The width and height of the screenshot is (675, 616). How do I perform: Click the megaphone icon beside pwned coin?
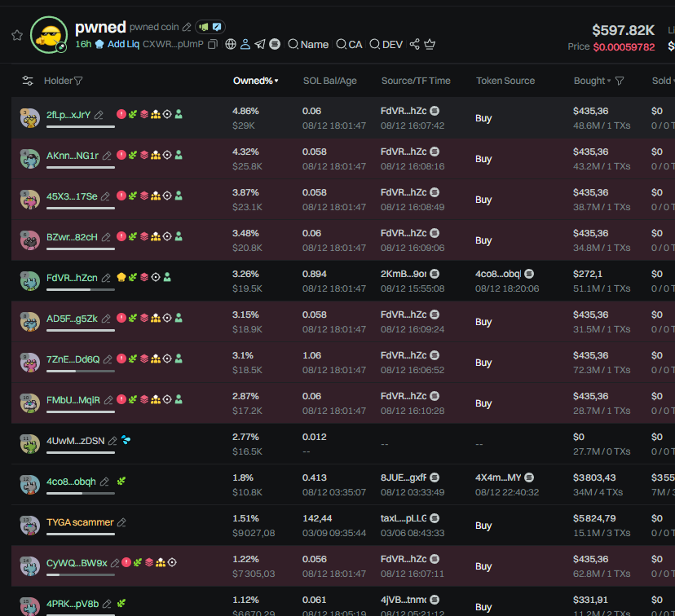[204, 27]
